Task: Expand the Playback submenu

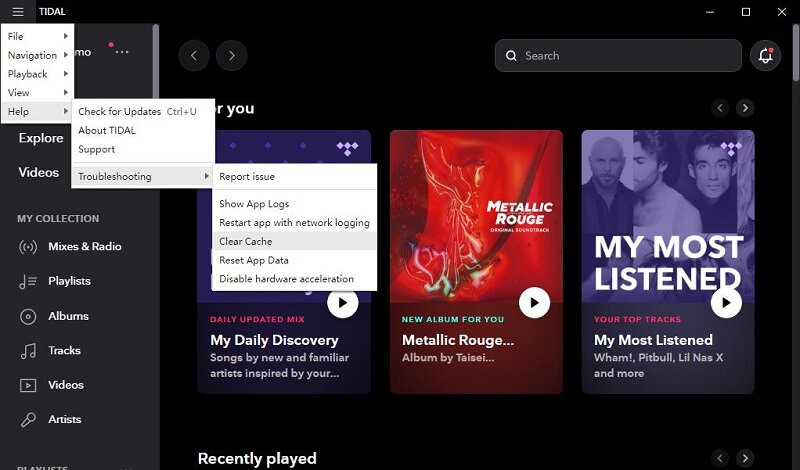Action: [x=38, y=74]
